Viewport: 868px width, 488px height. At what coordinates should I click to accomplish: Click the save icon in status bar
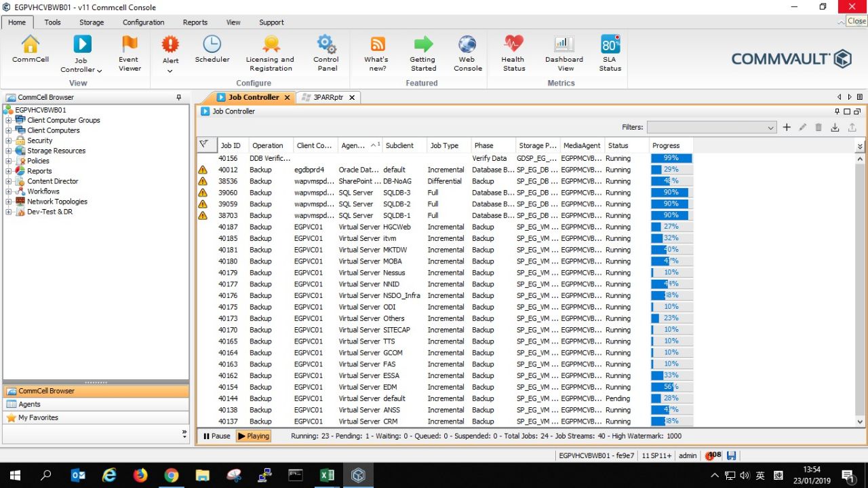point(732,455)
